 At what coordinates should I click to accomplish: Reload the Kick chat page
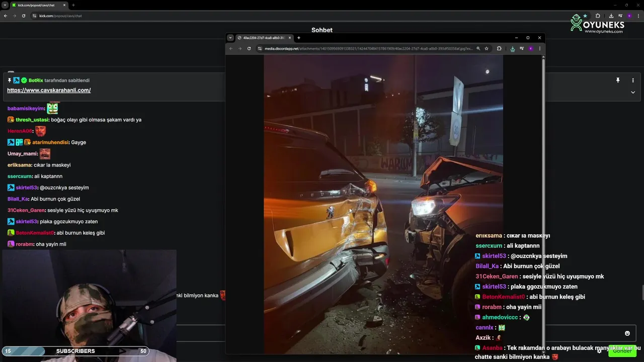[23, 16]
